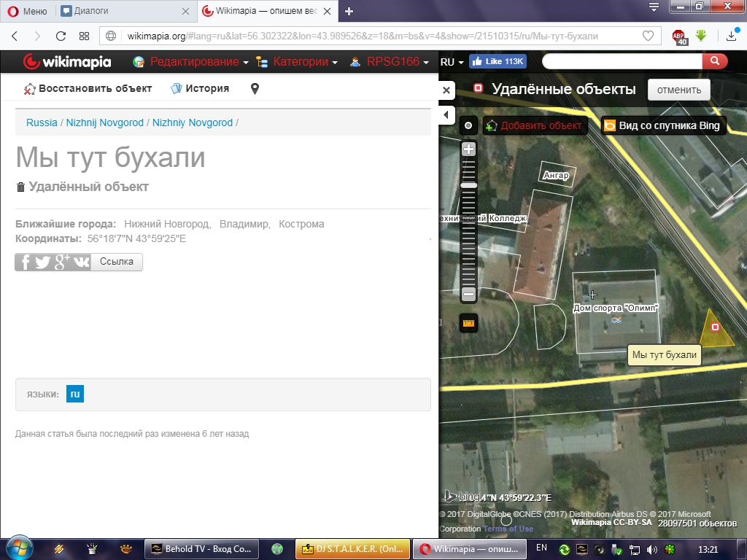Viewport: 747px width, 560px height.
Task: Open the Adblock Plus extension icon
Action: click(x=679, y=36)
